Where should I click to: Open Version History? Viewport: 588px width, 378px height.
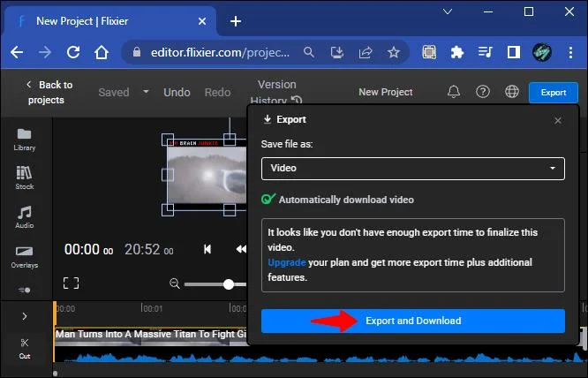(x=276, y=92)
